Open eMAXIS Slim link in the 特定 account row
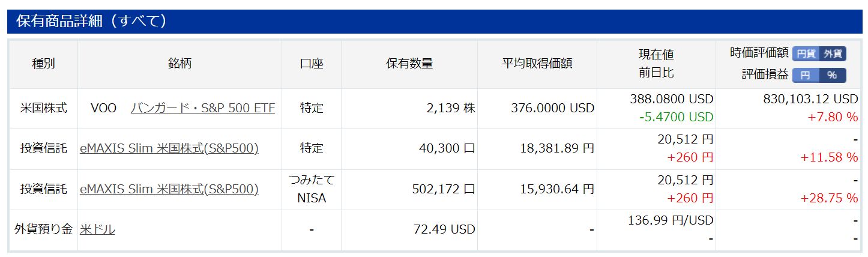 [169, 148]
